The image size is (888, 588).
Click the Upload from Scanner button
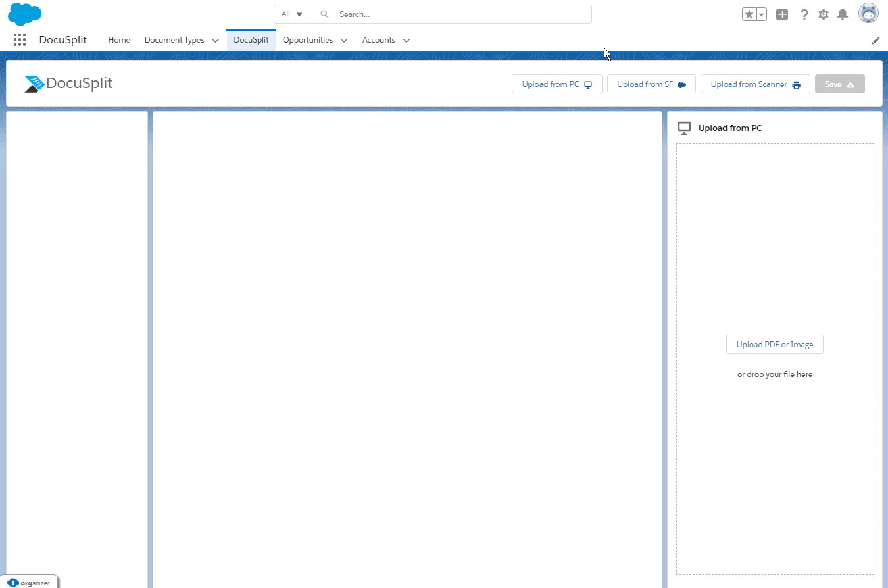[x=755, y=84]
